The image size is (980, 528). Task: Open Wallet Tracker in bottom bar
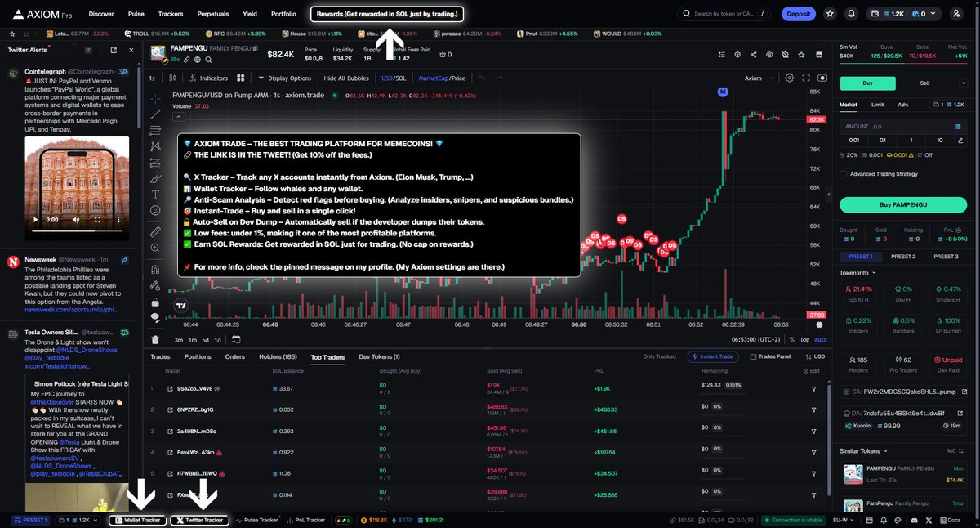(137, 520)
